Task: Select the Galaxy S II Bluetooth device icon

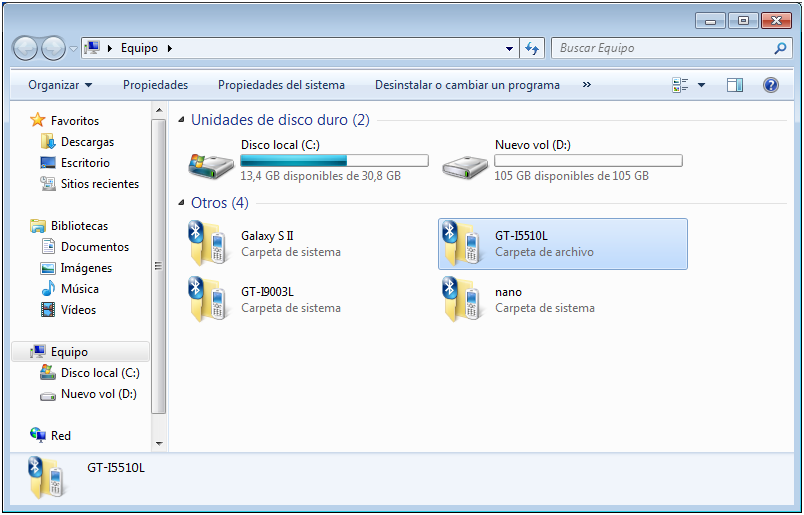Action: [209, 243]
